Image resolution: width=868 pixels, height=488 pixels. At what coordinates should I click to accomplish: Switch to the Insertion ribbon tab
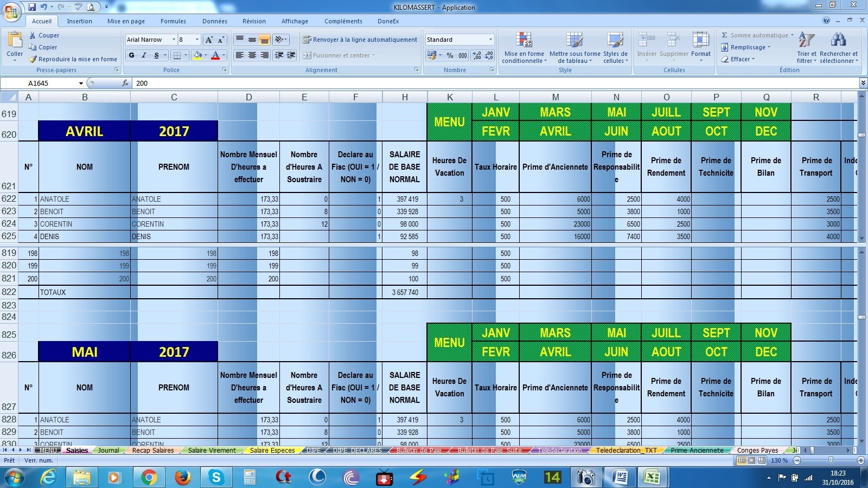click(x=79, y=21)
